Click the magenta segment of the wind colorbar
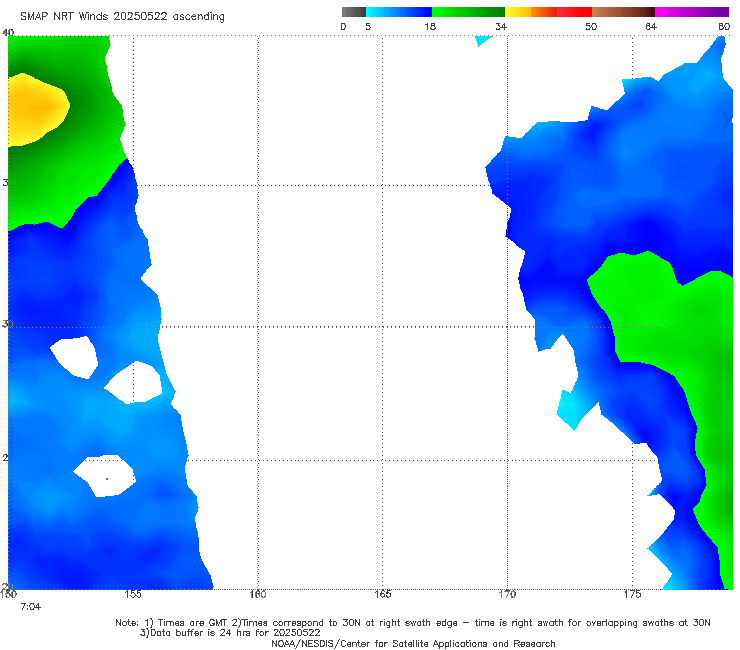This screenshot has width=740, height=650. (x=692, y=12)
